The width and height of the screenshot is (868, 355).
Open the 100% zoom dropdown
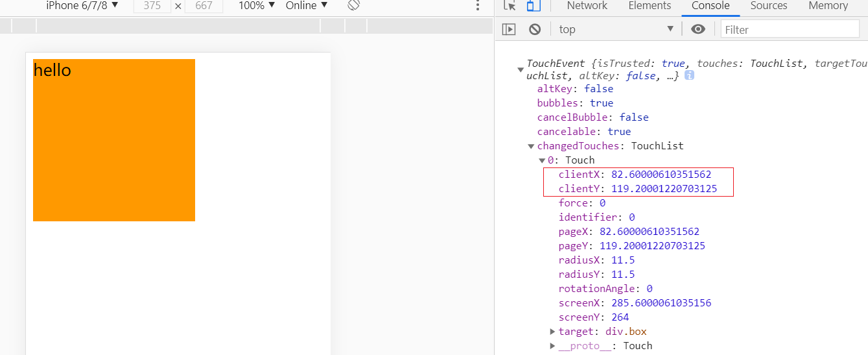pos(257,5)
